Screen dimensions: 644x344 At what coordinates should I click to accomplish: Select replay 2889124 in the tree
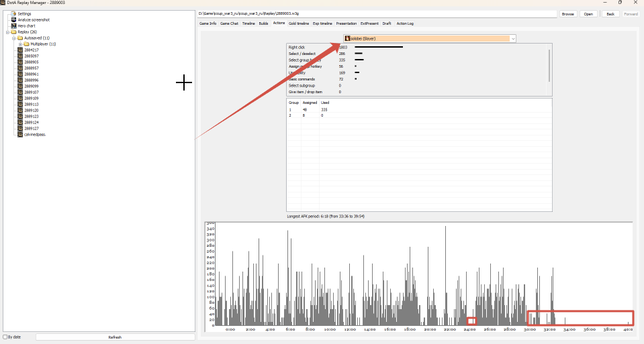tap(31, 123)
